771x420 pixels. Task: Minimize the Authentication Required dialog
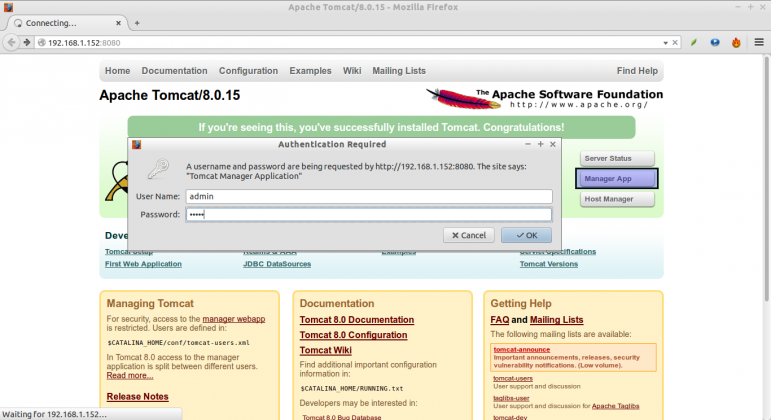[528, 144]
